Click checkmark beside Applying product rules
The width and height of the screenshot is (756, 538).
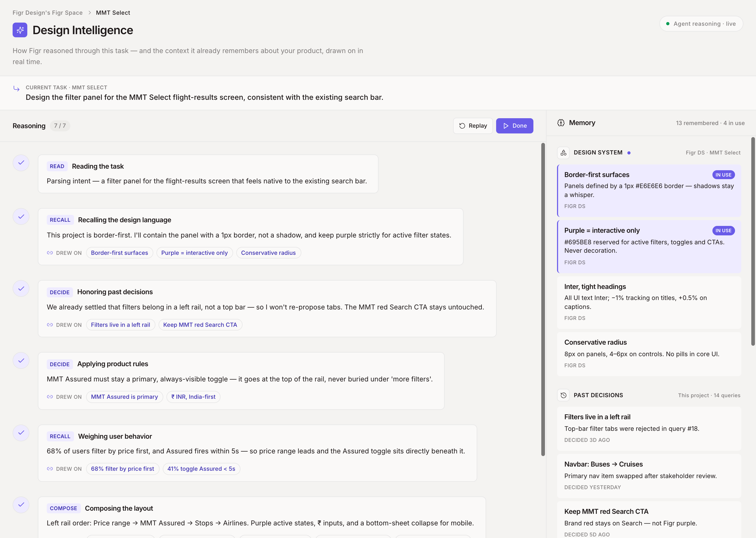[x=21, y=360]
